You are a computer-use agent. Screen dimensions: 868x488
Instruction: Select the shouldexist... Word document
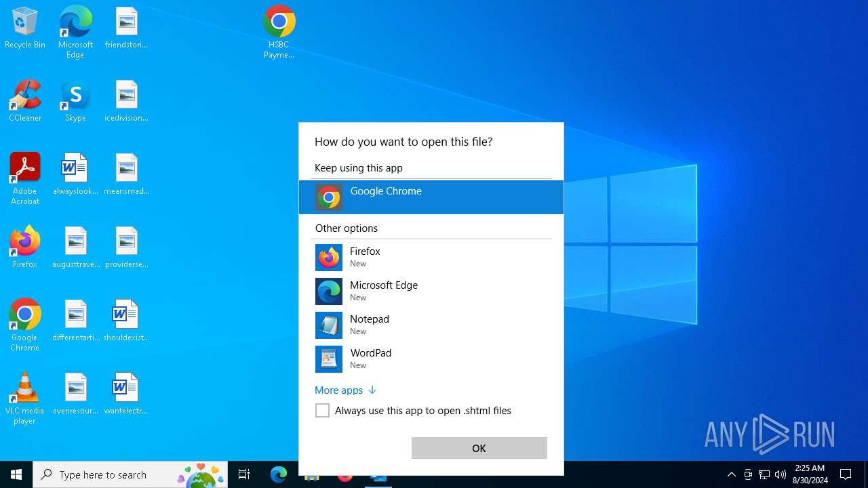[126, 321]
